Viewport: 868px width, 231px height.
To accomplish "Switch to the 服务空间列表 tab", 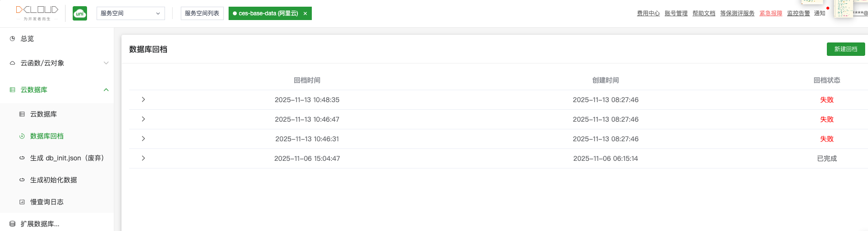I will 202,13.
